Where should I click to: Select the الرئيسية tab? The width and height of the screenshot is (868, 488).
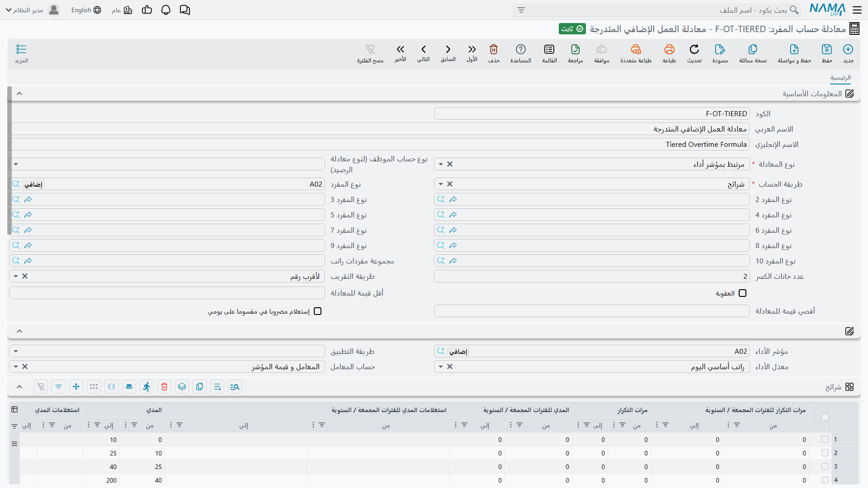(x=840, y=78)
